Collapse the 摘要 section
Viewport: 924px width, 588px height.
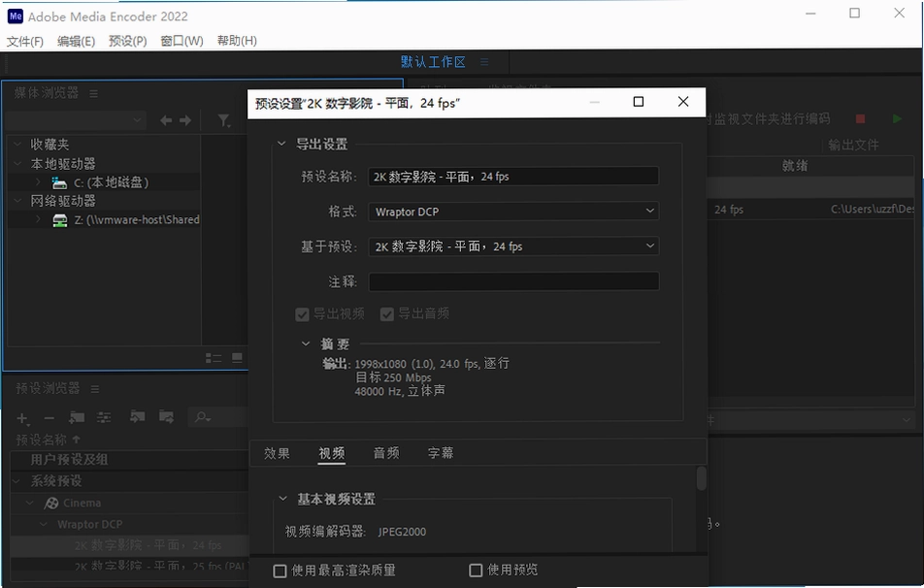[x=305, y=343]
